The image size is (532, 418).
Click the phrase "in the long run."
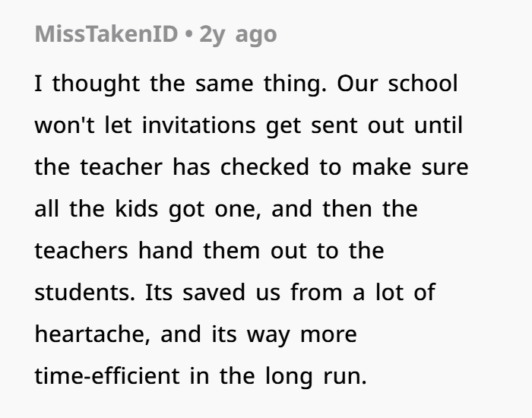tap(278, 377)
